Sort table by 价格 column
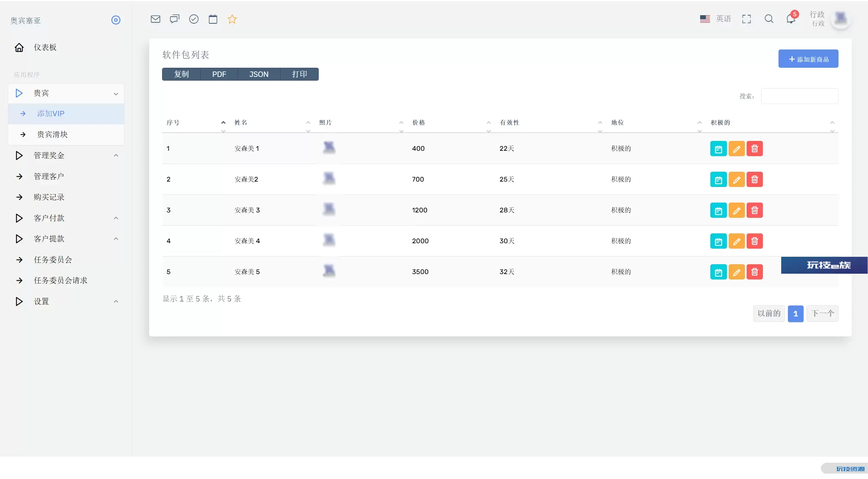This screenshot has width=868, height=479. (x=419, y=123)
